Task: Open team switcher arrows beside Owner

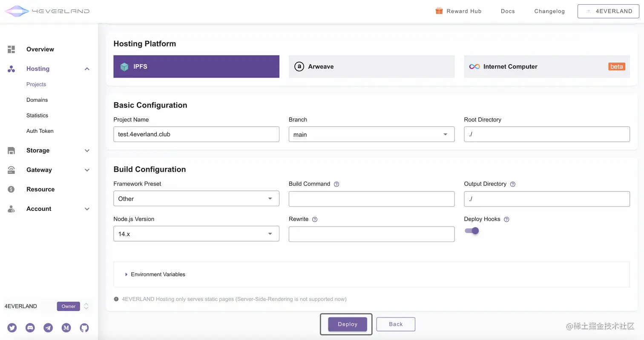Action: [86, 306]
